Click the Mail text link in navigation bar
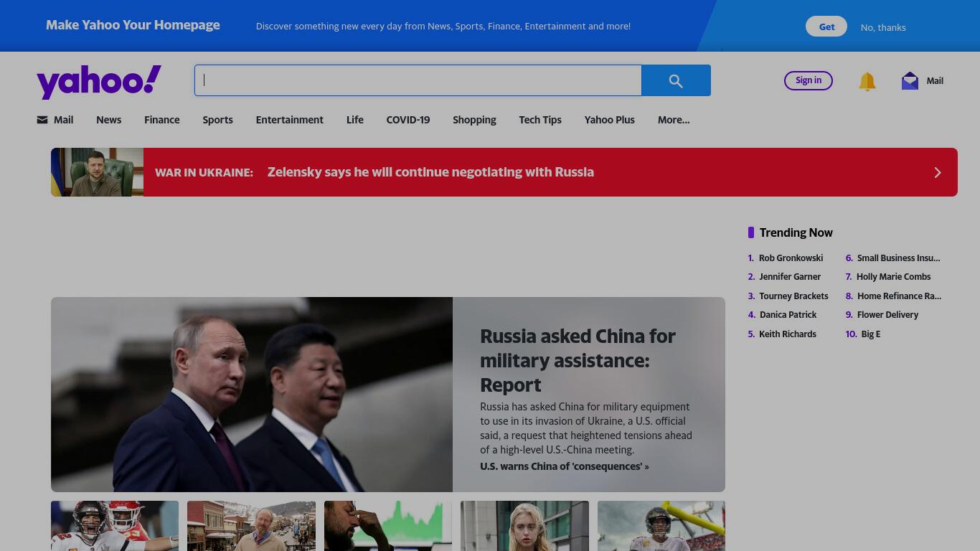Image resolution: width=980 pixels, height=551 pixels. [x=63, y=120]
